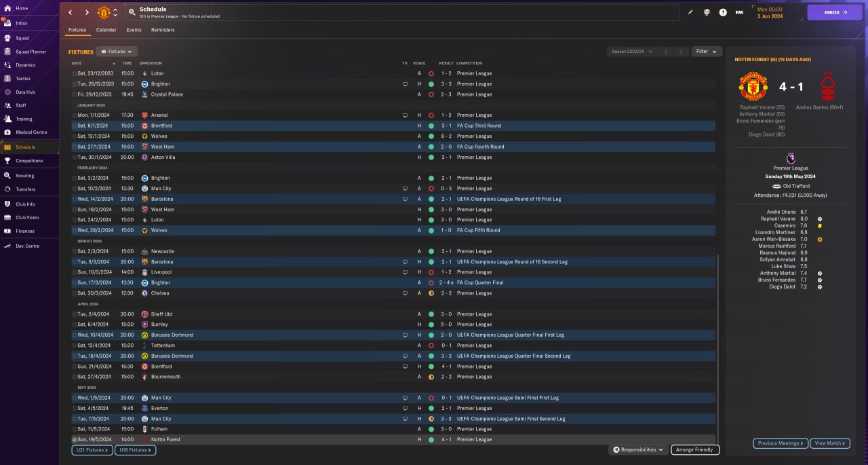This screenshot has height=465, width=868.
Task: Toggle the circle on Sat, 23/12/2023 row
Action: pos(74,73)
